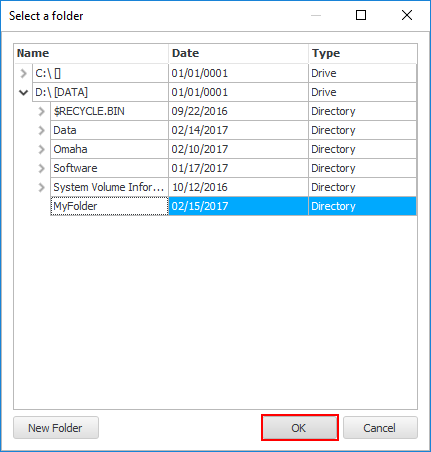
Task: Select the Software folder name
Action: point(75,168)
